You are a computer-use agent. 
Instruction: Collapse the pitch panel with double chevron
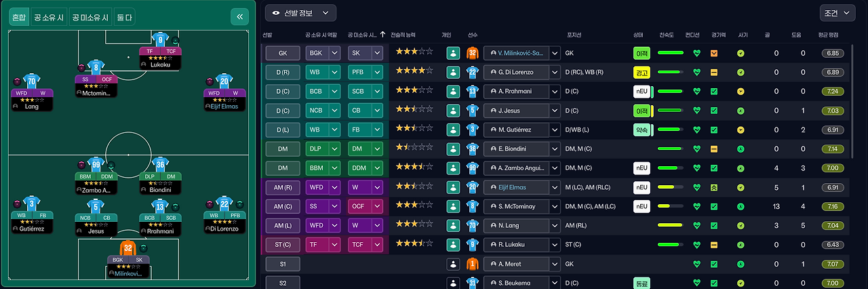pyautogui.click(x=239, y=17)
